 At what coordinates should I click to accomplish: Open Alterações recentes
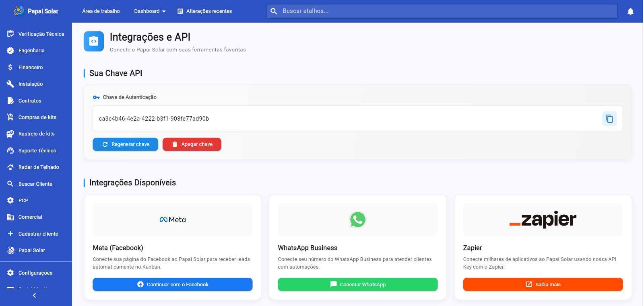[x=204, y=11]
